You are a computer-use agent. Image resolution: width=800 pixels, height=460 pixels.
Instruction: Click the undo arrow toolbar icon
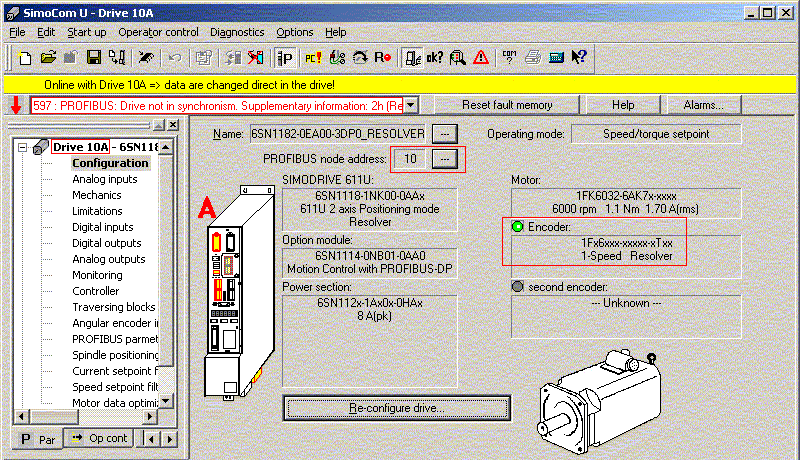(x=175, y=58)
